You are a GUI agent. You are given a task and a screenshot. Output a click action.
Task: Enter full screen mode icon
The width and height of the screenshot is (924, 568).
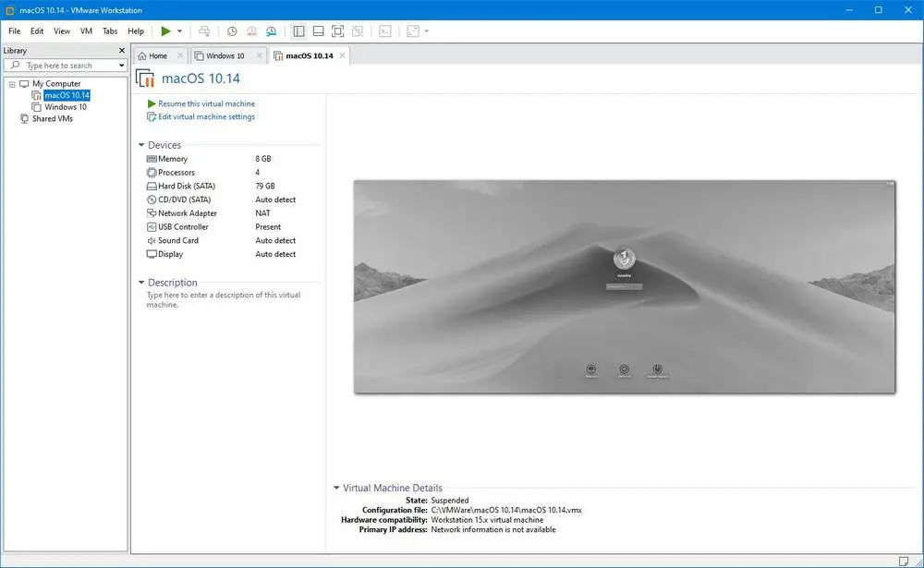tap(337, 31)
